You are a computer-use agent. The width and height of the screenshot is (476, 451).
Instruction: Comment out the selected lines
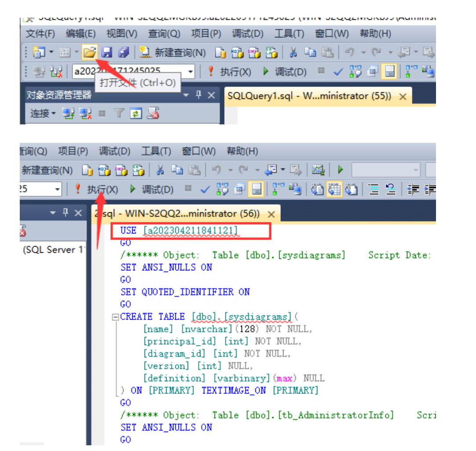click(x=374, y=189)
